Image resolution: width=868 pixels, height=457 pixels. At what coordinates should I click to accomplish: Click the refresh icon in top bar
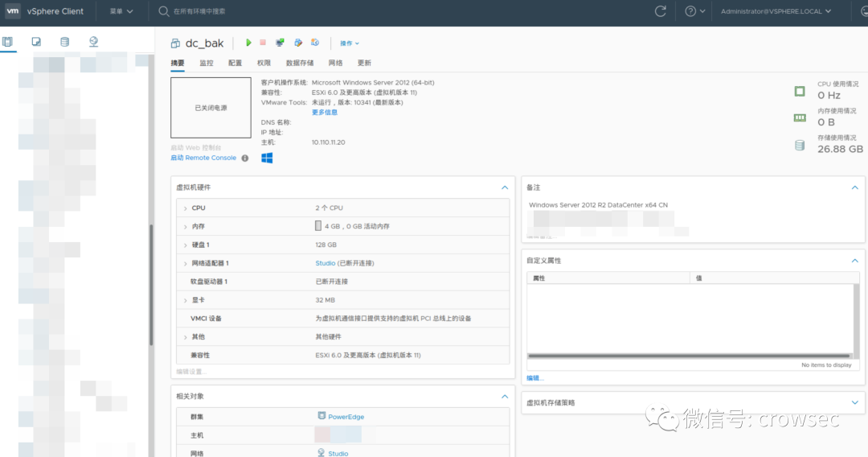coord(661,11)
